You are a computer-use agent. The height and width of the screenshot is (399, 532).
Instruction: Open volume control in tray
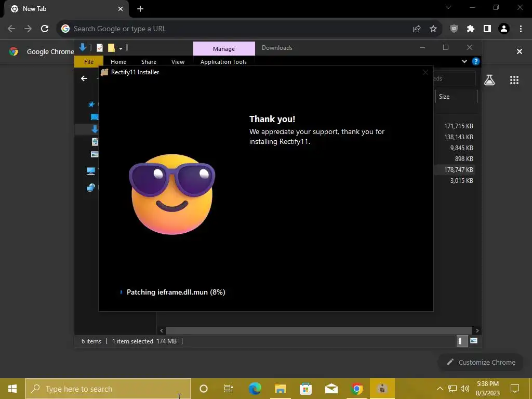(x=465, y=389)
